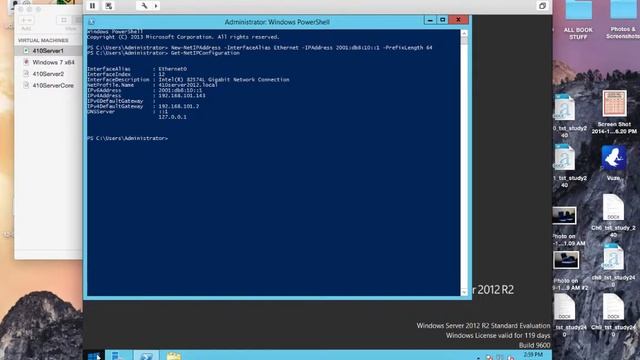Open the wrench settings tool in VM toolbar
Viewport: 640px width, 360px height.
[x=144, y=6]
